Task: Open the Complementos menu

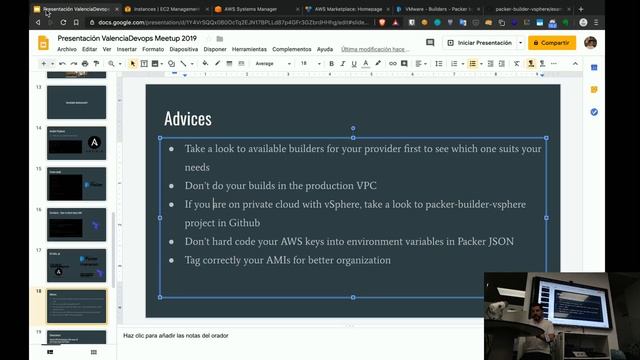Action: click(x=291, y=49)
